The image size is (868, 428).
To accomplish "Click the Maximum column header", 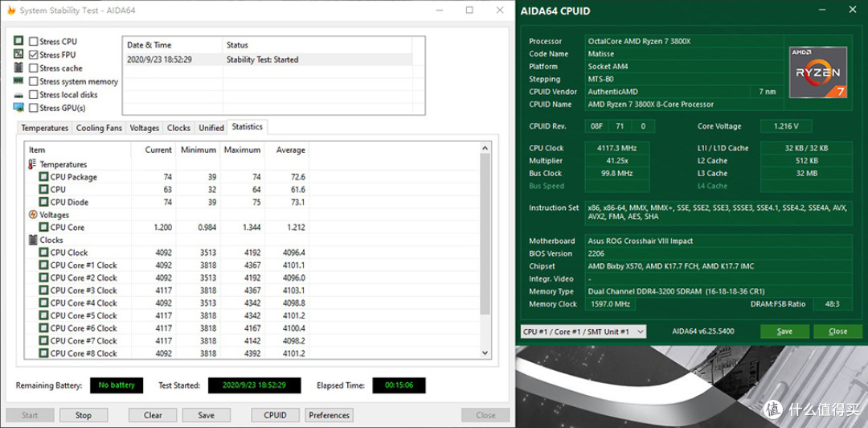I will [x=242, y=150].
